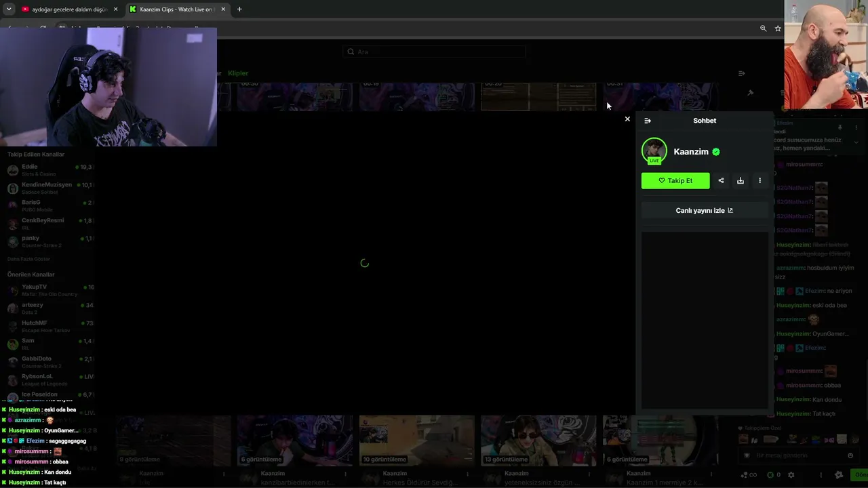Collapse background chat with arrow icon
The width and height of the screenshot is (868, 488).
(741, 73)
